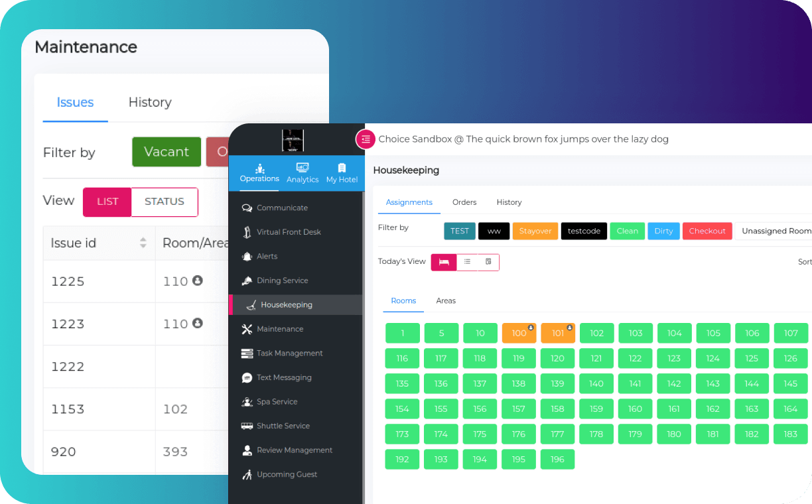Viewport: 812px width, 504px height.
Task: Sort the table by Issue id arrows
Action: point(143,243)
